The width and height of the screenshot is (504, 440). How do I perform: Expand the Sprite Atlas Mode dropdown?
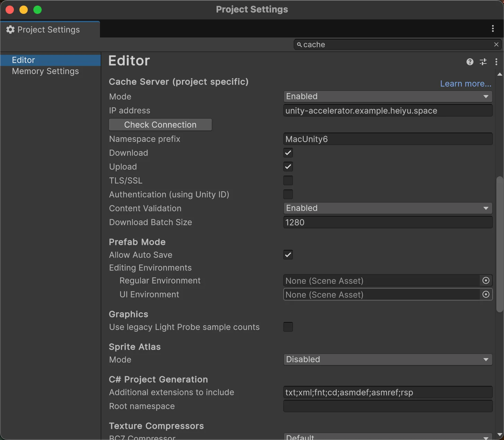(x=388, y=359)
